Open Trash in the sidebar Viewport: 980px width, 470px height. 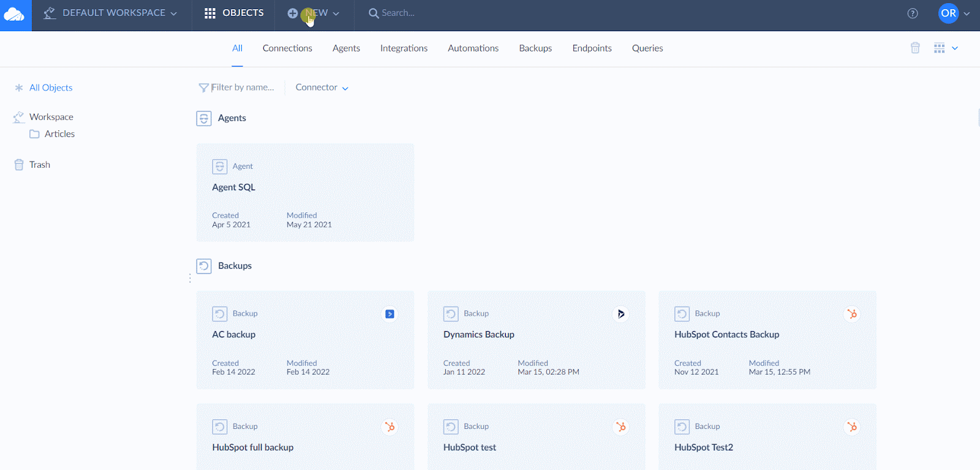tap(40, 165)
